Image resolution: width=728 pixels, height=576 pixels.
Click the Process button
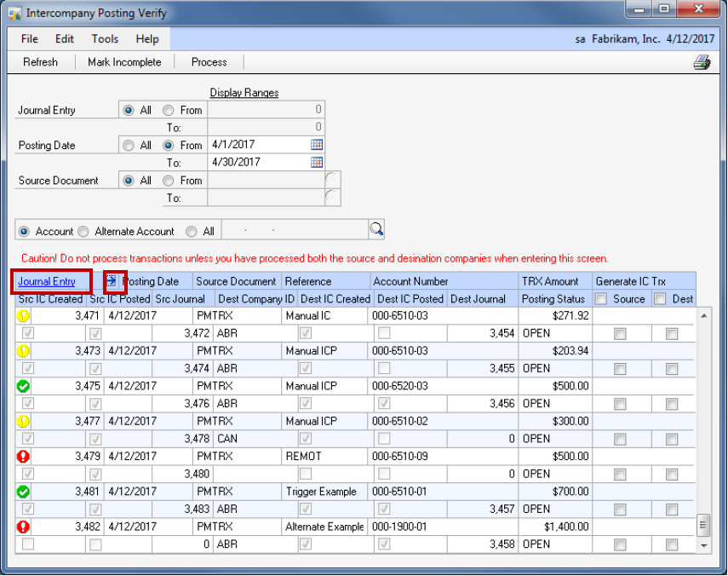209,62
